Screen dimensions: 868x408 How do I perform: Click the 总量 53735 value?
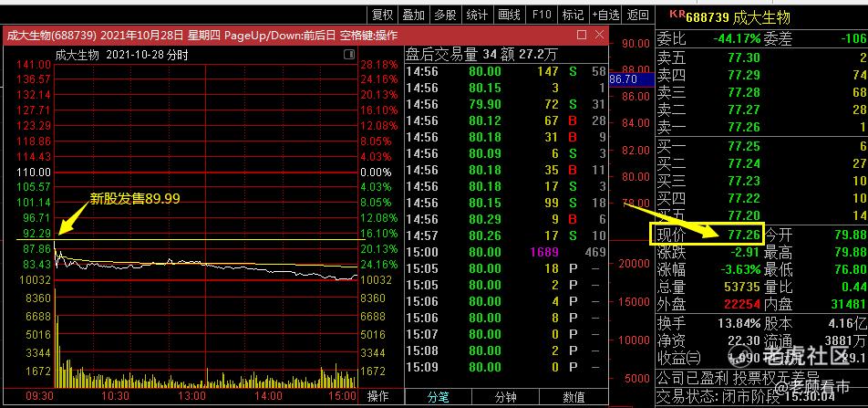click(742, 288)
